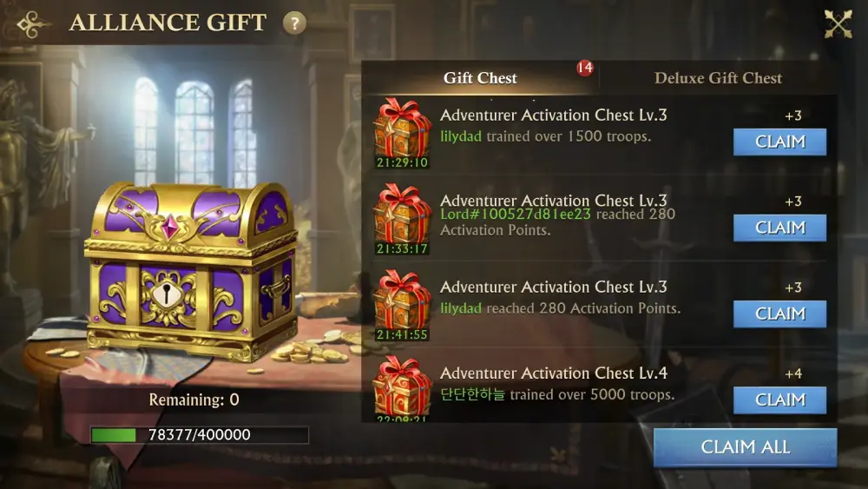Switch to the Deluxe Gift Chest tab
This screenshot has height=489, width=868.
[718, 78]
